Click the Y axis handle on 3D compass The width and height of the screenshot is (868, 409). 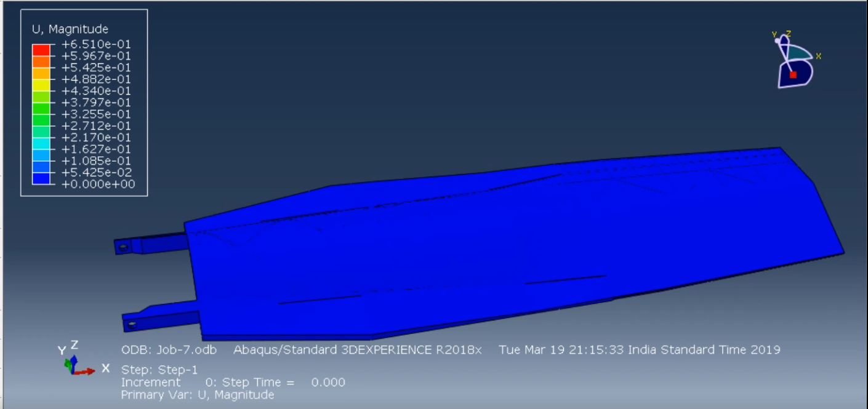tap(775, 36)
